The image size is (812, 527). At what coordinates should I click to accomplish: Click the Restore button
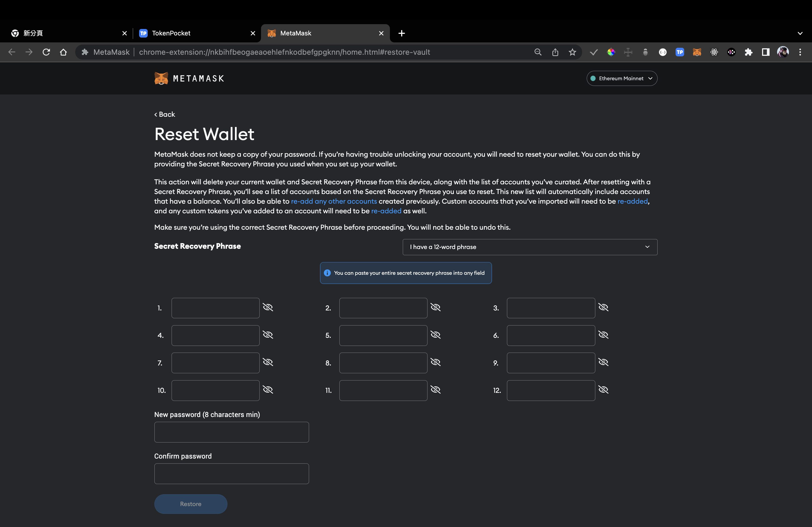click(x=190, y=504)
